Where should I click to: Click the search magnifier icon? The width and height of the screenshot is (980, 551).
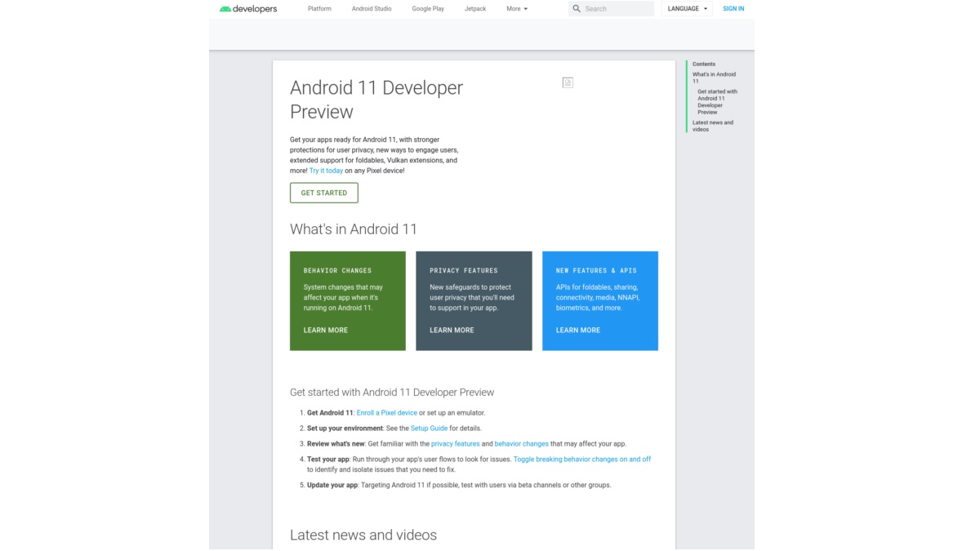pos(577,9)
